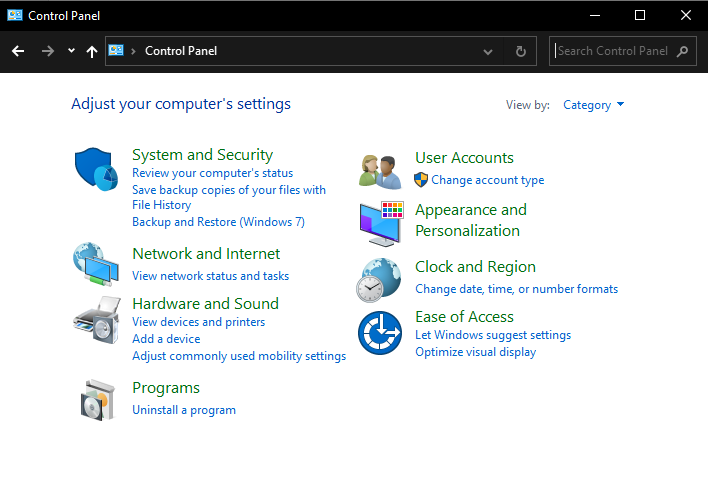Open Backup and Restore (Windows 7)
The image size is (708, 495).
(218, 222)
